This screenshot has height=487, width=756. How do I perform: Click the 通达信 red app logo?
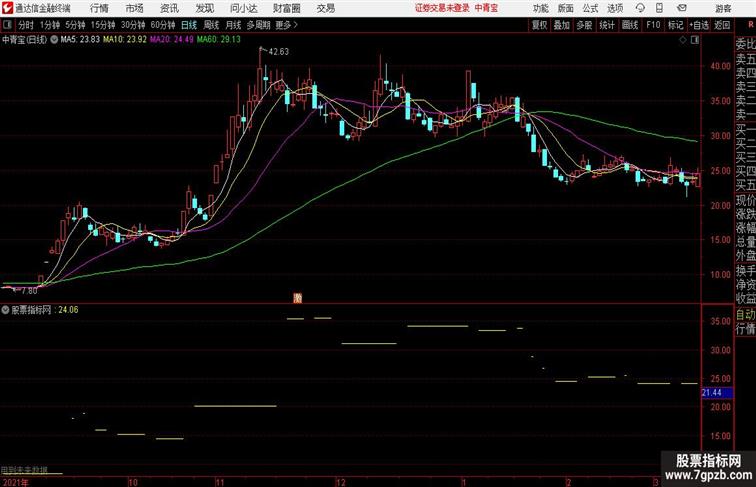click(x=7, y=8)
